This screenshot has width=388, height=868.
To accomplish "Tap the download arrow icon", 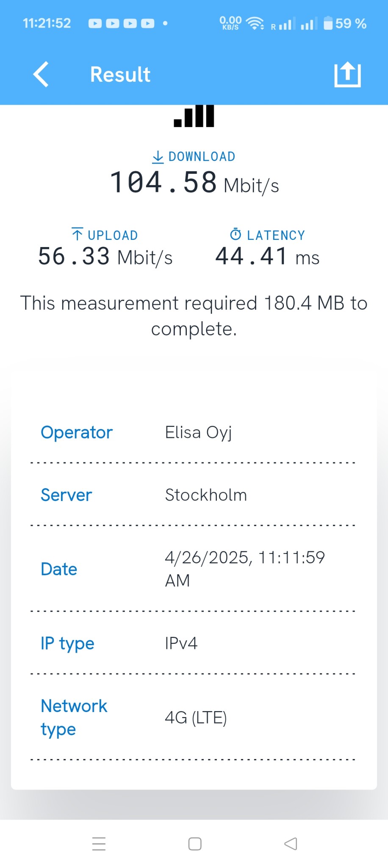I will pyautogui.click(x=158, y=157).
